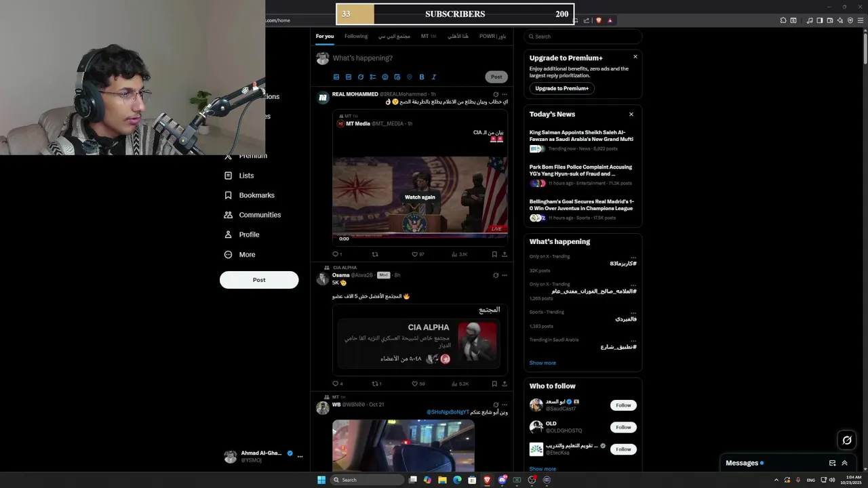Click Watch again on the CIA video
The height and width of the screenshot is (488, 868).
[420, 197]
